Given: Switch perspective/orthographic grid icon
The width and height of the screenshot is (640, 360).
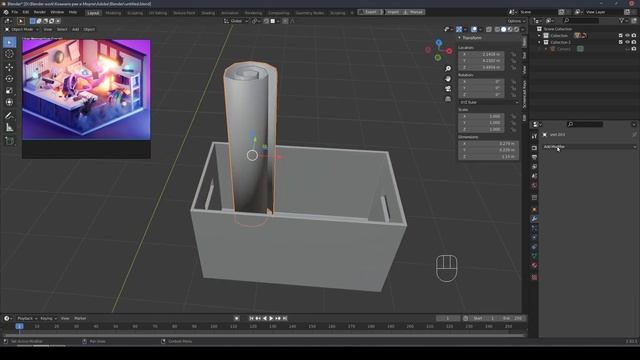Looking at the screenshot, I should click(448, 99).
